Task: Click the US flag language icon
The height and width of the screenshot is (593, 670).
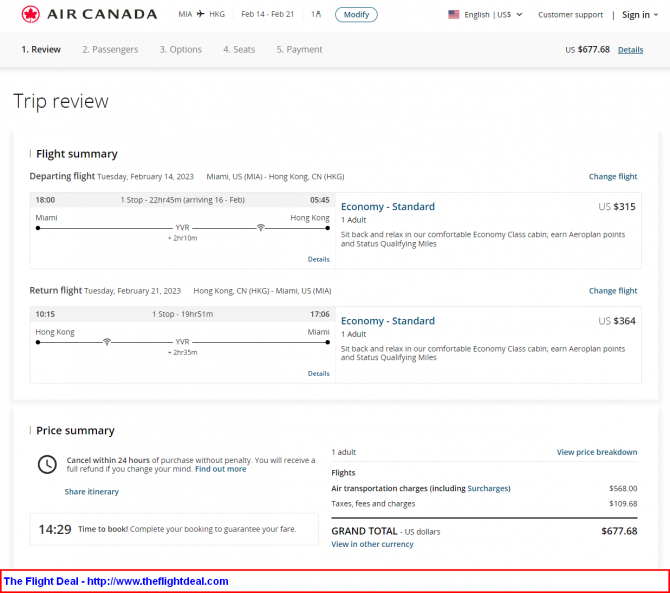Action: tap(454, 15)
